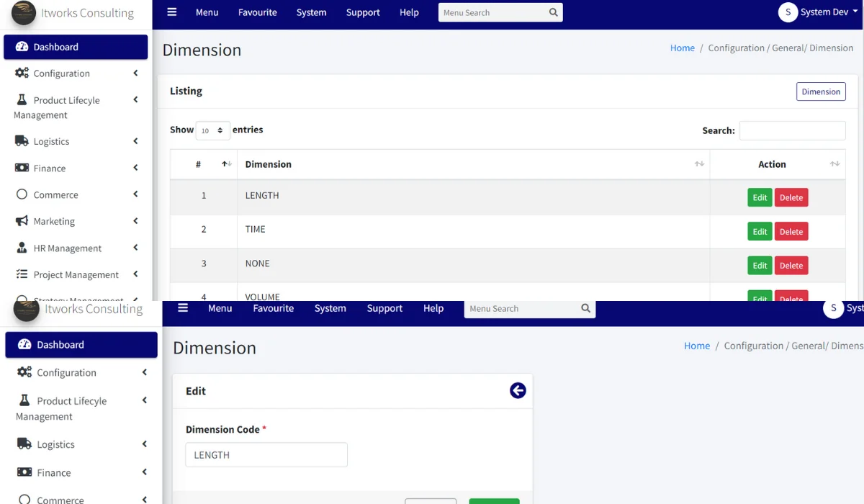Edit the LENGTH dimension row
The width and height of the screenshot is (864, 504).
coord(759,197)
